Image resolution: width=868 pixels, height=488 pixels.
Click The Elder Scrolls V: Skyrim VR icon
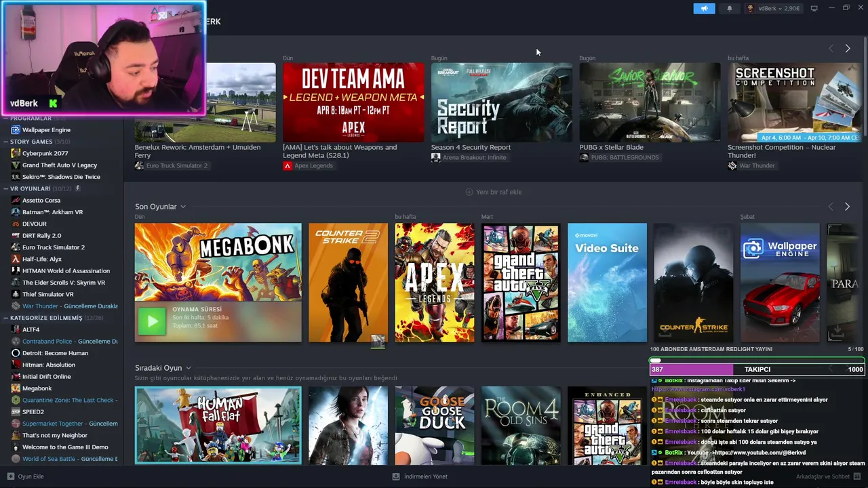(x=16, y=283)
